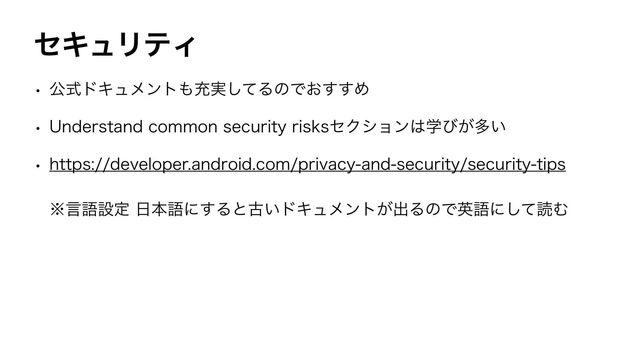Screen dimensions: 644x362
Task: Click the security-tips ending of the URL
Action: point(517,165)
